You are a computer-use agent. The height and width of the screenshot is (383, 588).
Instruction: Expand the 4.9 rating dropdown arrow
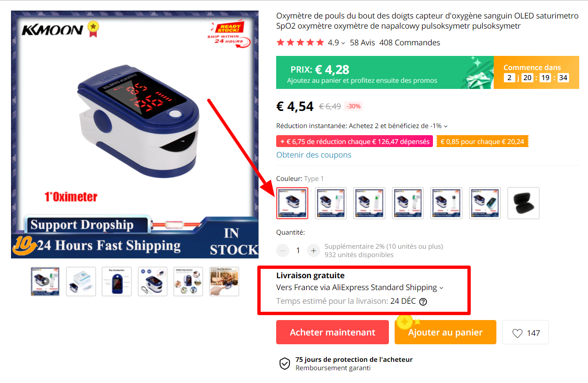click(x=343, y=43)
